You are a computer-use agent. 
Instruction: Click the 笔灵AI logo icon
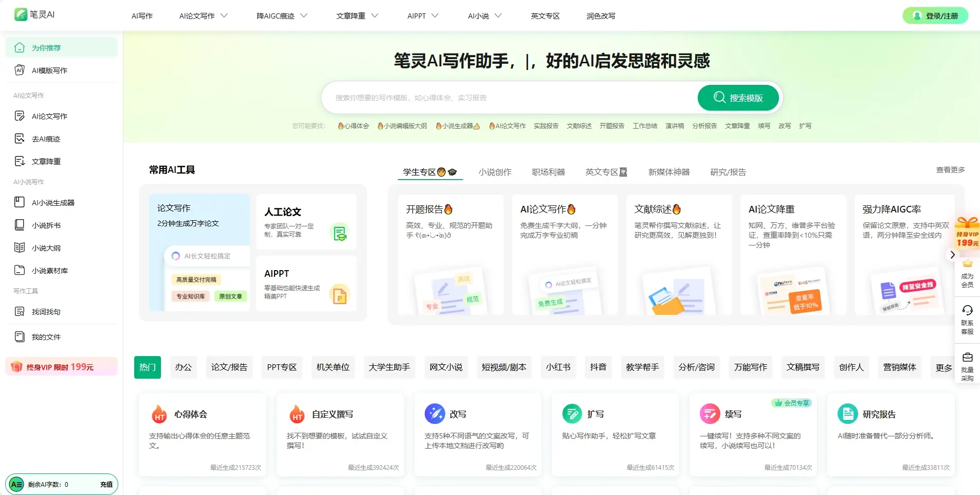tap(21, 14)
